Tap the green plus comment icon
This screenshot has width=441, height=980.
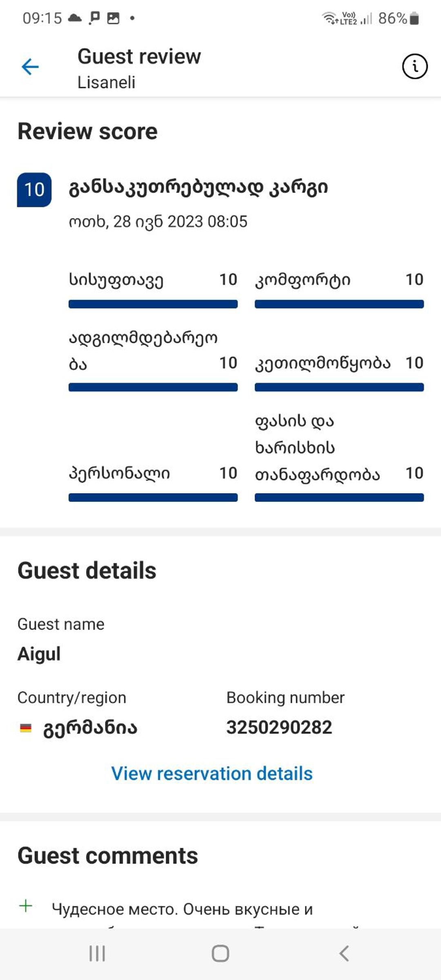(26, 906)
